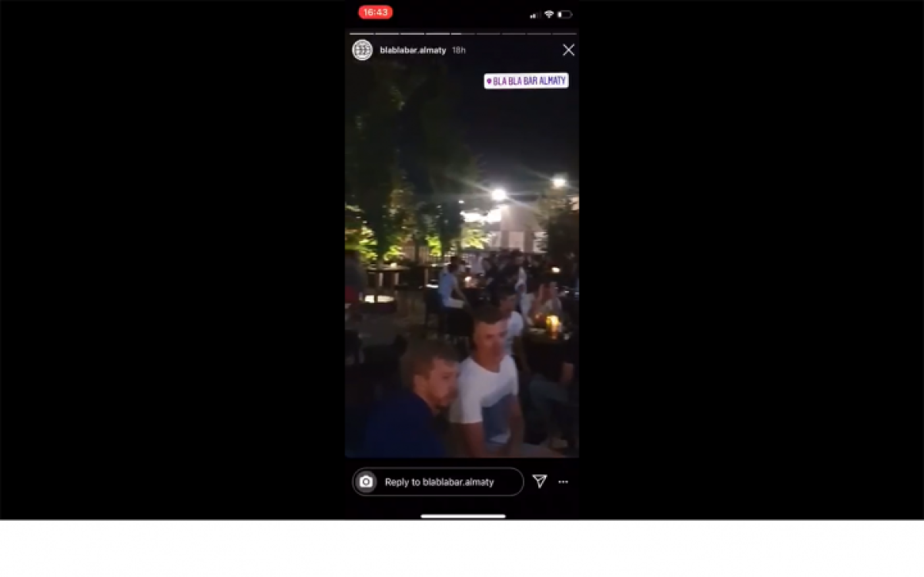Open the BLA BLA BAR ALMATY location sticker

[x=527, y=80]
